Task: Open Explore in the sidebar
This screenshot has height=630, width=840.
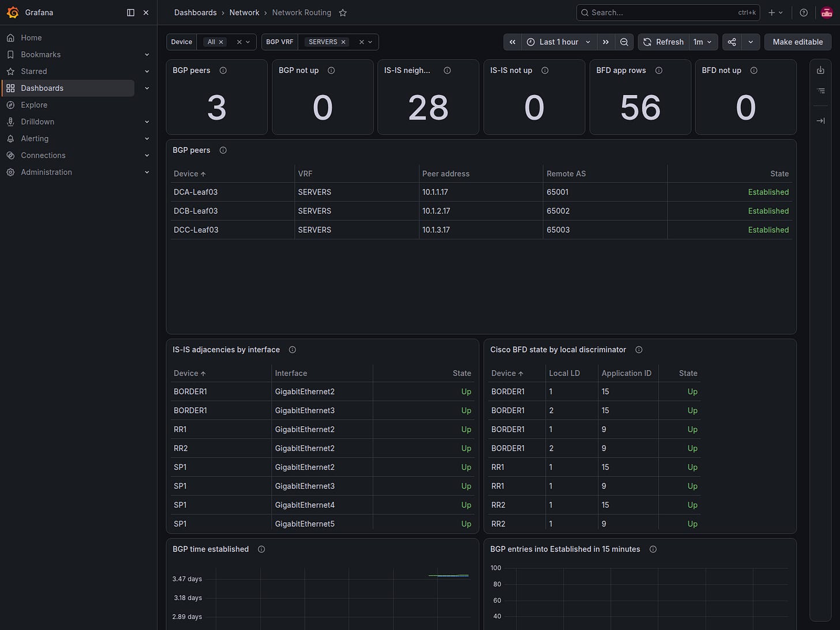Action: [34, 105]
